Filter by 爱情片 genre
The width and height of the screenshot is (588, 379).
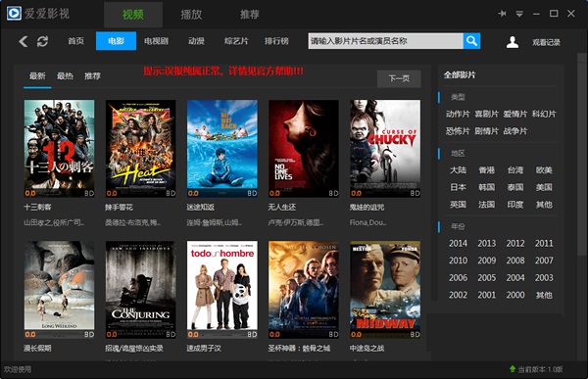point(515,114)
